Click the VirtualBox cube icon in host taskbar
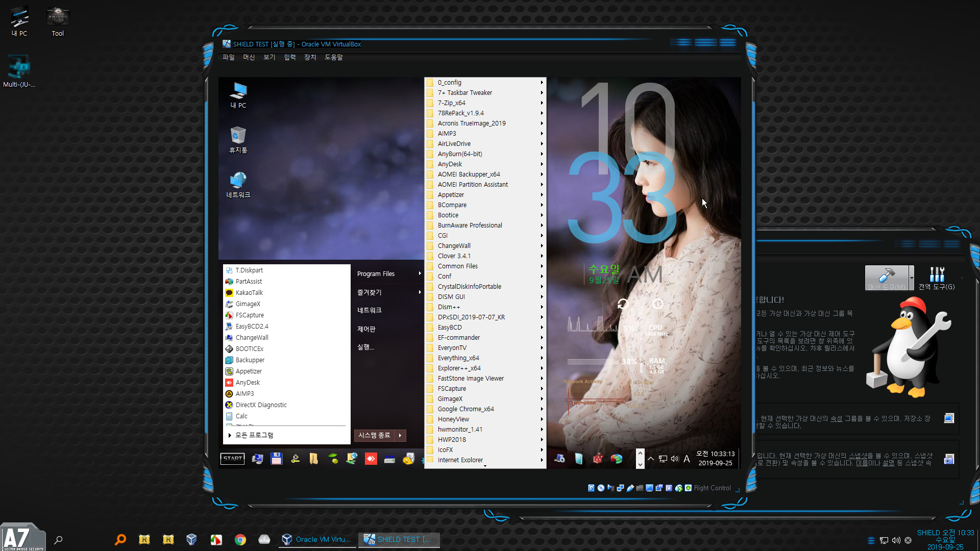980x551 pixels. coord(191,539)
